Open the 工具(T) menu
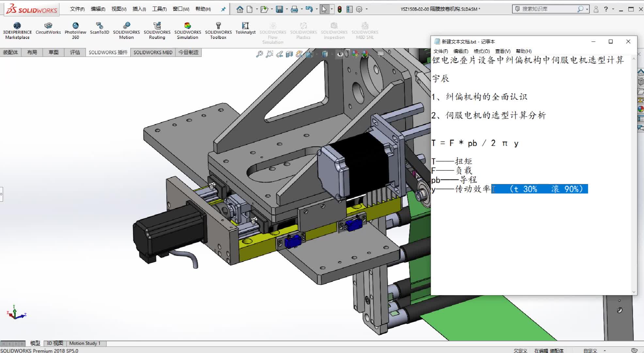 pos(159,9)
